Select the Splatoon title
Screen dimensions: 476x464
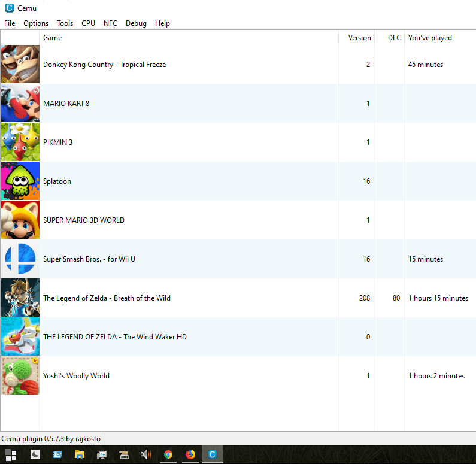coord(57,181)
